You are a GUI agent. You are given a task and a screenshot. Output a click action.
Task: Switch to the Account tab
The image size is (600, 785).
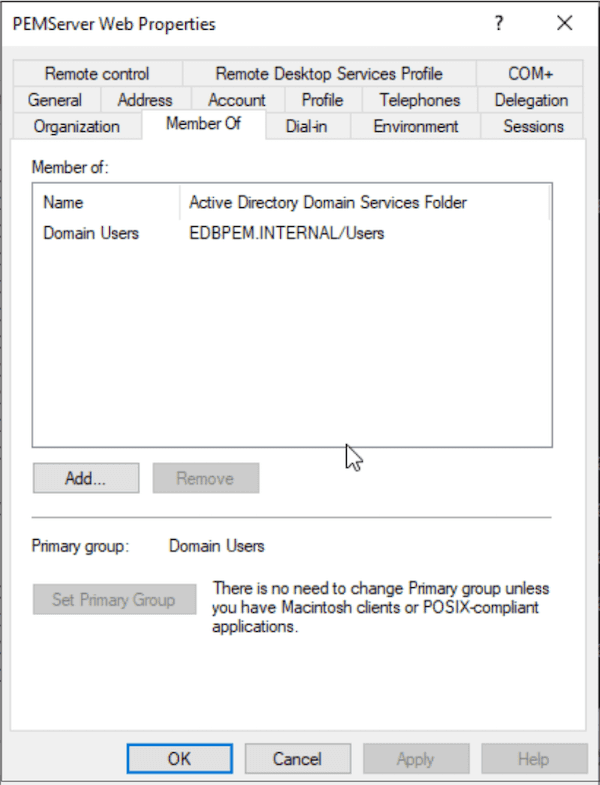click(x=236, y=100)
